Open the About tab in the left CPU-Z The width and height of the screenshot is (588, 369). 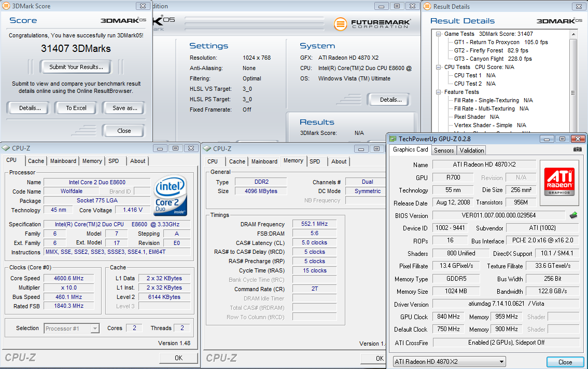pos(137,161)
